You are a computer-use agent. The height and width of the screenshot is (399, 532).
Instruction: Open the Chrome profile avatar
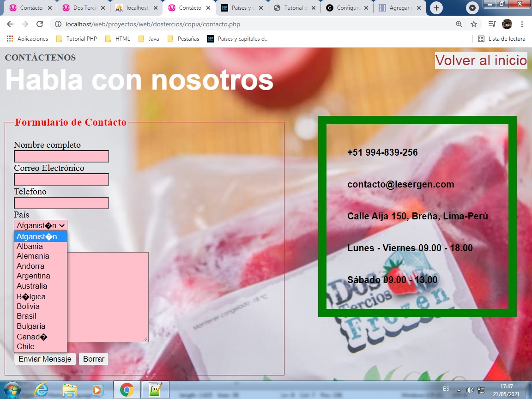click(507, 24)
